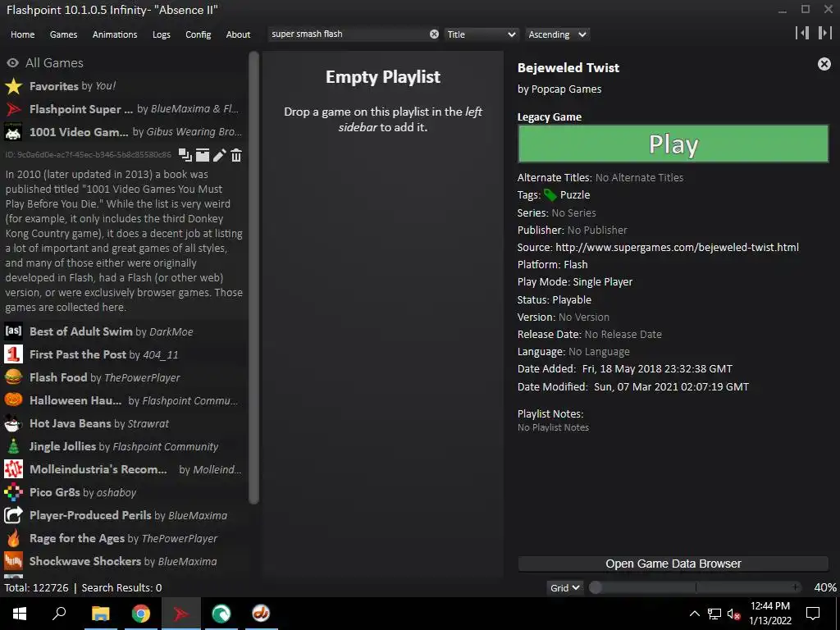Open Google Chrome from the taskbar
Viewport: 840px width, 630px height.
140,614
